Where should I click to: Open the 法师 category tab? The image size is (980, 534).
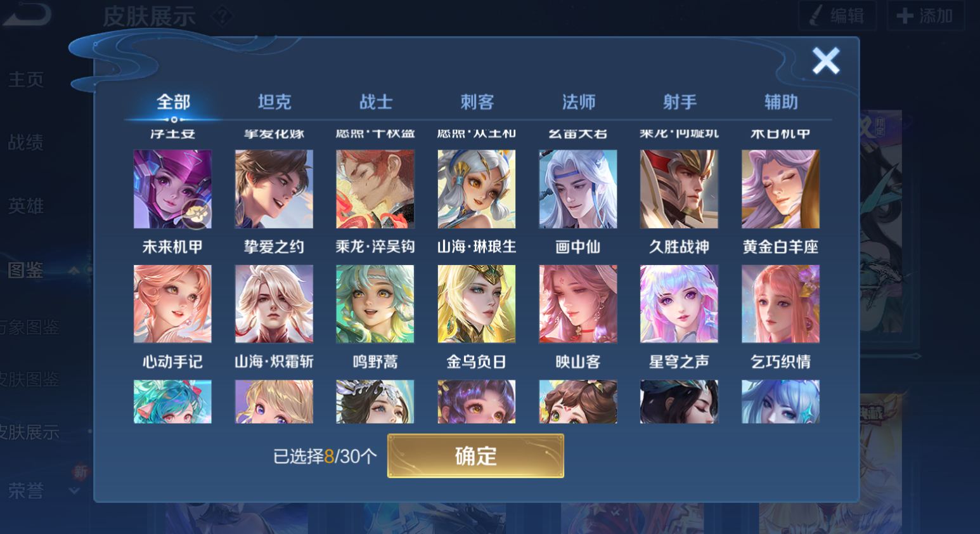coord(579,102)
